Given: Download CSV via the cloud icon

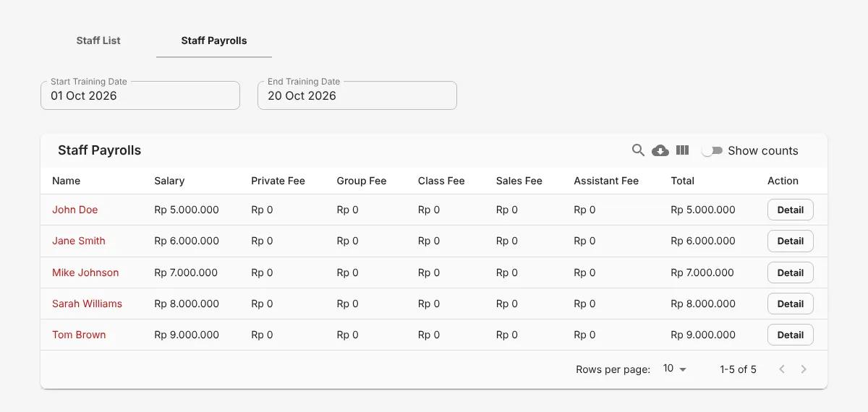Looking at the screenshot, I should coord(660,150).
